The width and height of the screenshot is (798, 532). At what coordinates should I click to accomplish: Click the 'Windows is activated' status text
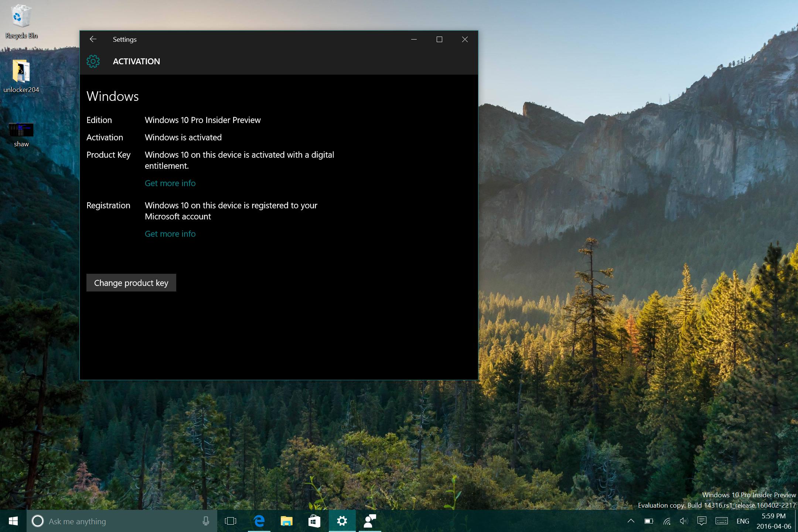pyautogui.click(x=183, y=137)
